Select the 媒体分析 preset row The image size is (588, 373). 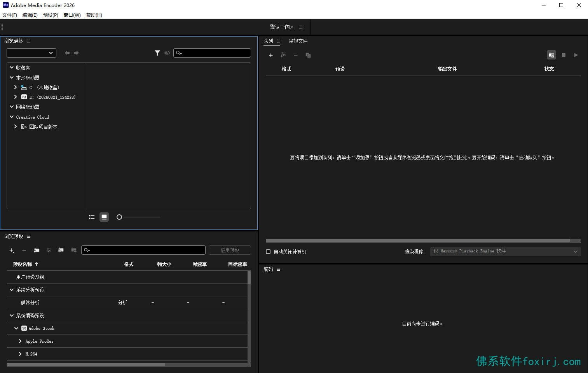click(127, 303)
